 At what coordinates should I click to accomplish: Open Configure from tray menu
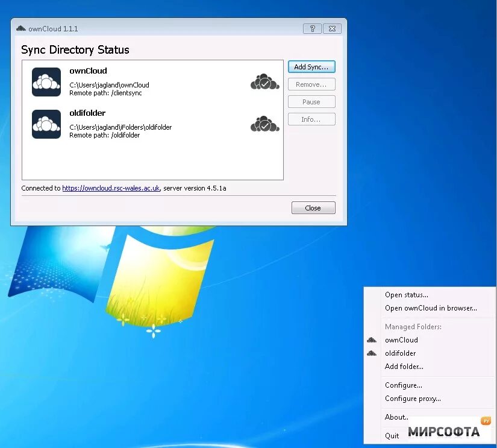tap(404, 385)
